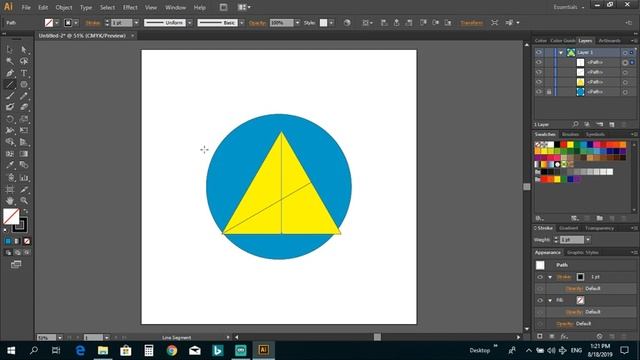Select the Hand tool

[x=10, y=201]
